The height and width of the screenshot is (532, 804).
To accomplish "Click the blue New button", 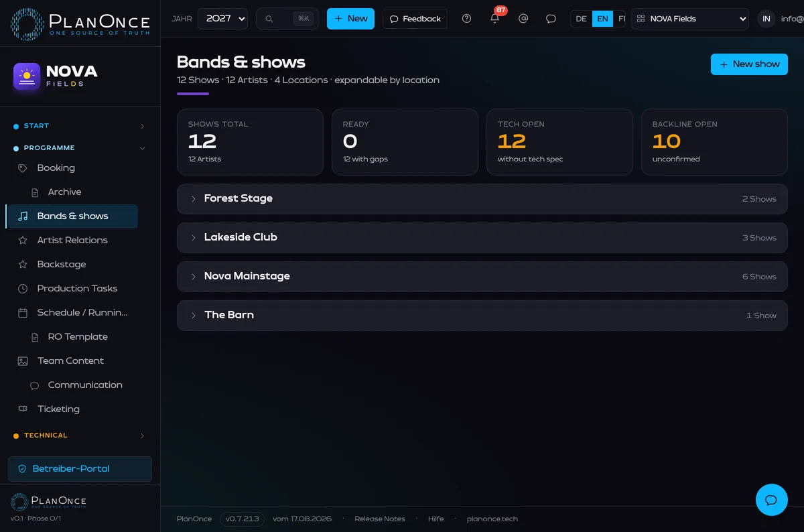I will (x=350, y=19).
